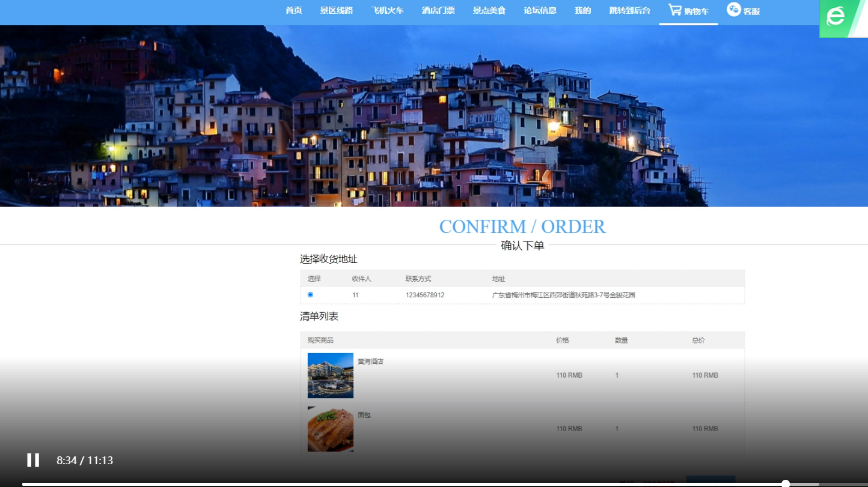Click 清单列表 section heading
868x487 pixels.
tap(319, 316)
